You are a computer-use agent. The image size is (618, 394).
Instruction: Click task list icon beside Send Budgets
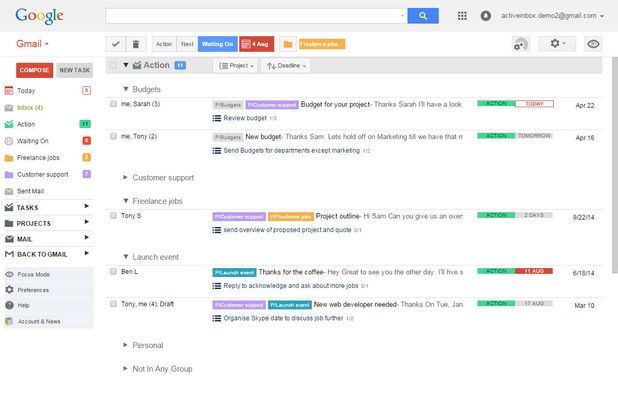coord(216,151)
